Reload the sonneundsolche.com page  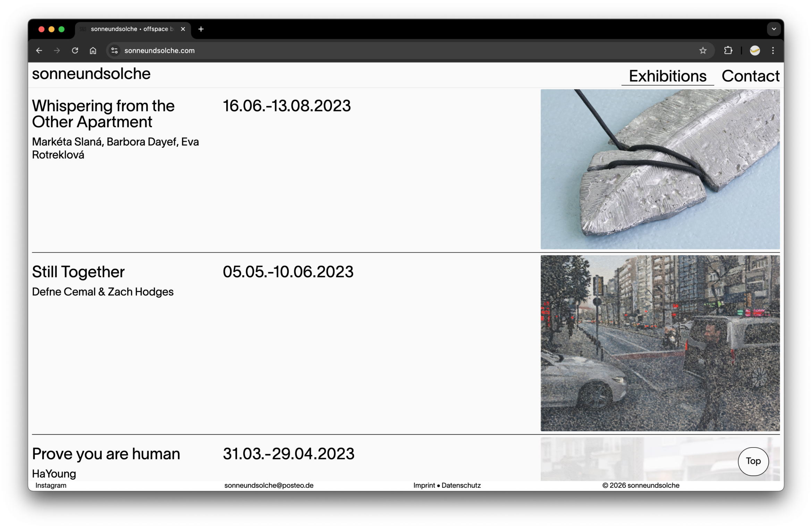pyautogui.click(x=75, y=51)
